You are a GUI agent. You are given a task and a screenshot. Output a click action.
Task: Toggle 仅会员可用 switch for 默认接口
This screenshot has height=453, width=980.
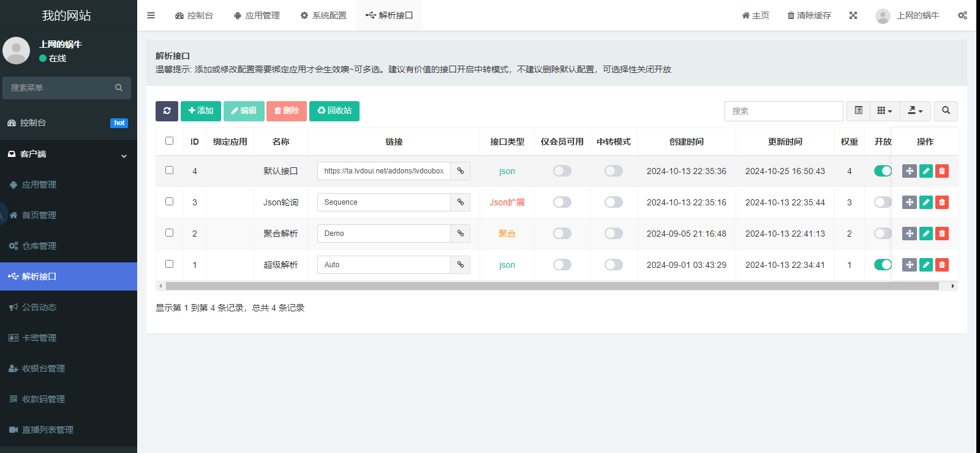[562, 171]
